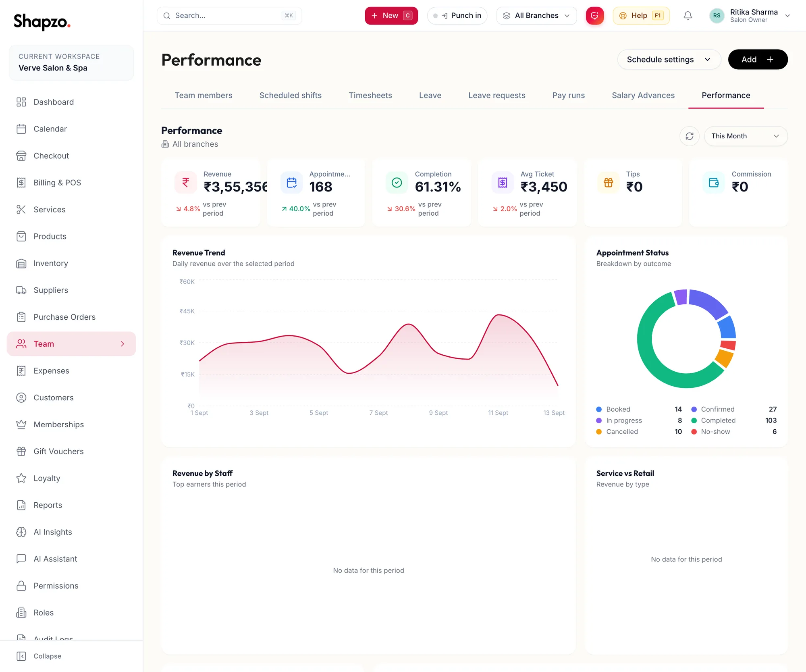806x672 pixels.
Task: Open Reports in the sidebar
Action: pos(71,505)
